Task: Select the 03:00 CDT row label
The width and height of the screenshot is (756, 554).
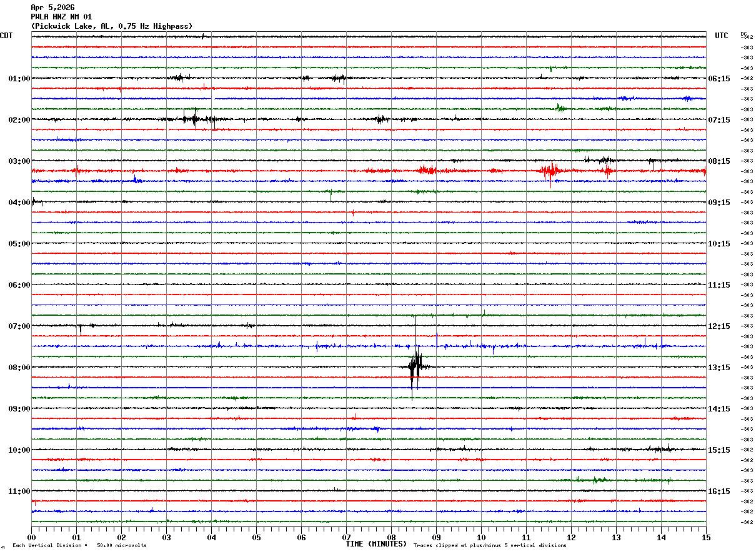Action: 19,161
